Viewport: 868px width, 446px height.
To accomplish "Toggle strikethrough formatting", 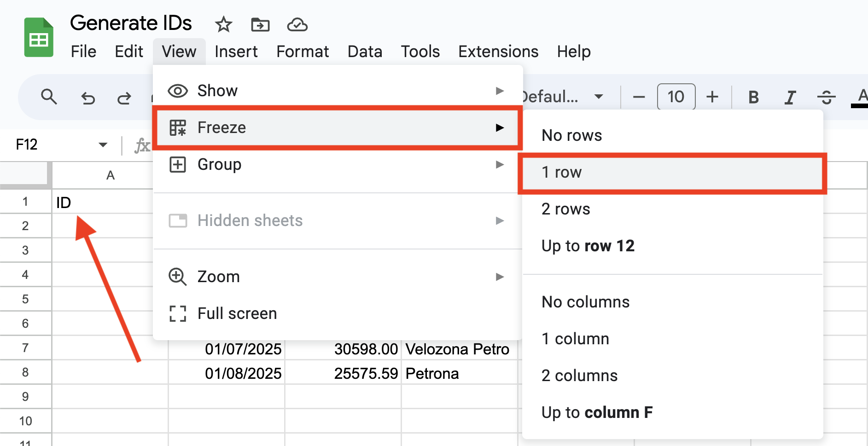I will tap(827, 97).
